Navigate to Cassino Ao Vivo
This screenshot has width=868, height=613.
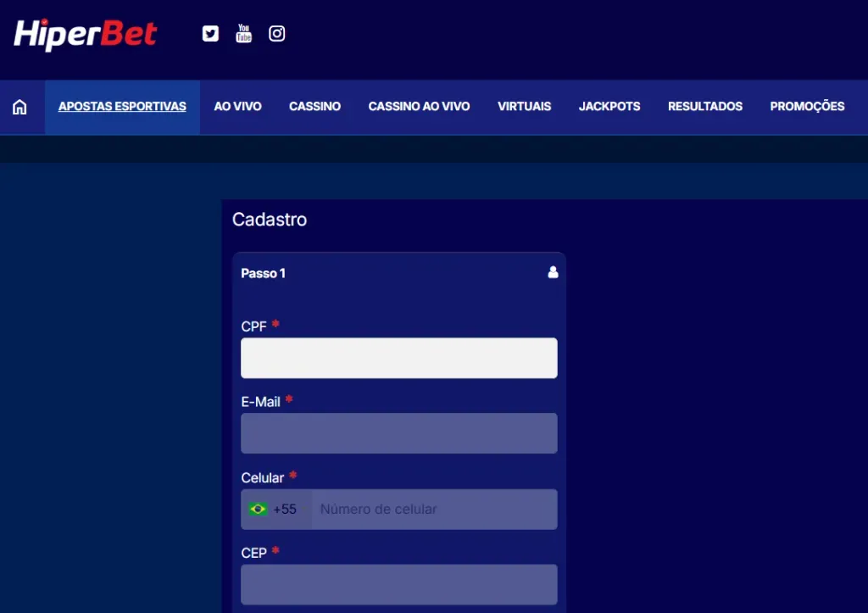pos(419,107)
